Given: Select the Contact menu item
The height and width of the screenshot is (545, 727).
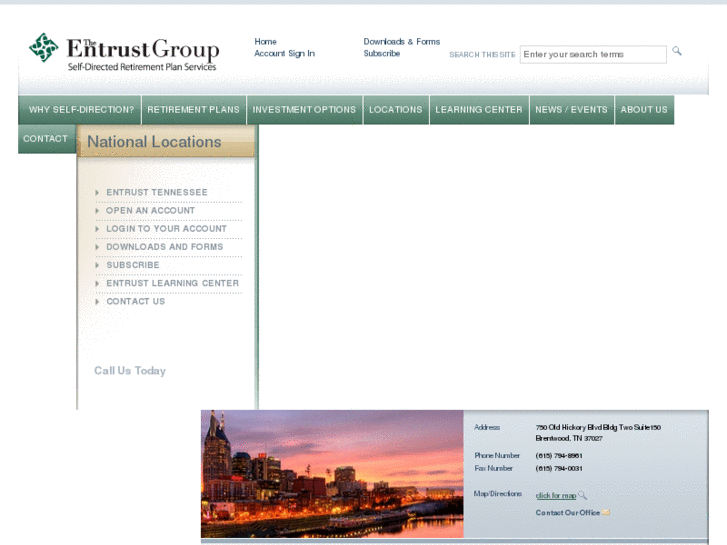Looking at the screenshot, I should (46, 139).
